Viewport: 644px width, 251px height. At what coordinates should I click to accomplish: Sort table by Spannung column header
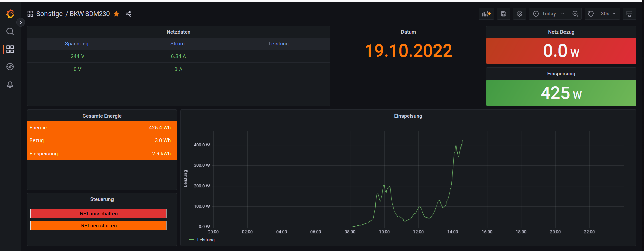76,44
